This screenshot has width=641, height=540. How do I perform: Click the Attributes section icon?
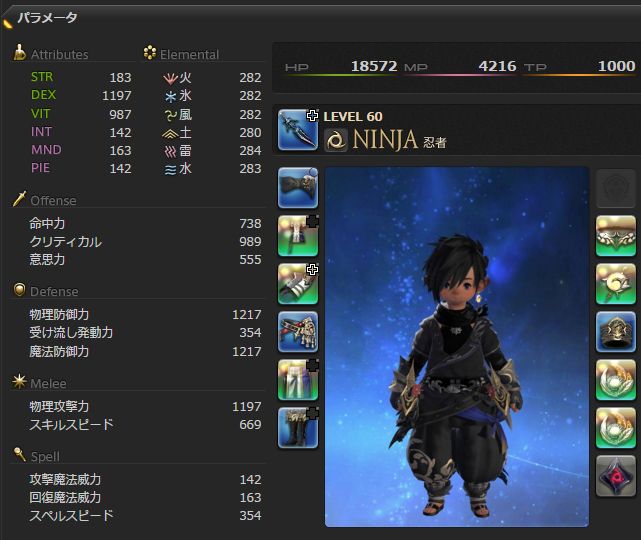[19, 52]
